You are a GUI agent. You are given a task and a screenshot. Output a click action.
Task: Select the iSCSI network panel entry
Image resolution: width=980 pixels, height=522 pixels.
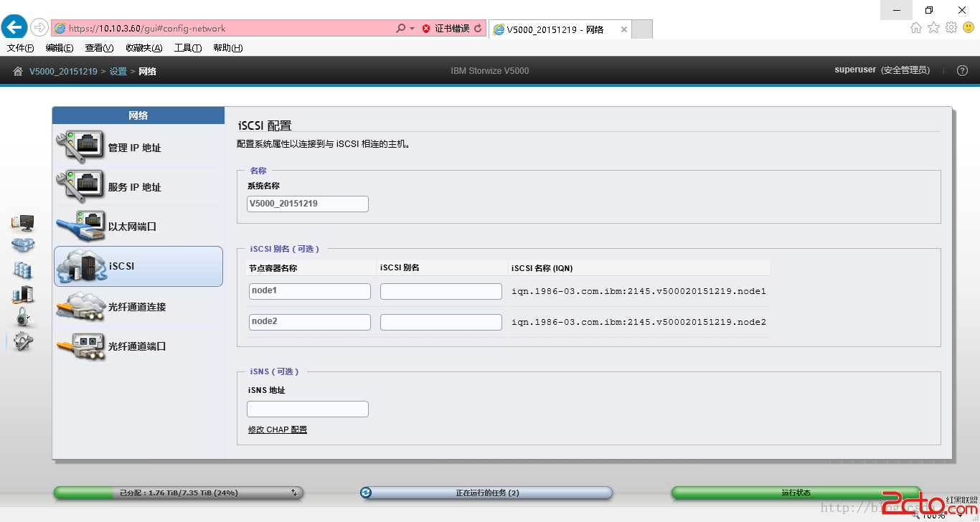click(x=138, y=266)
